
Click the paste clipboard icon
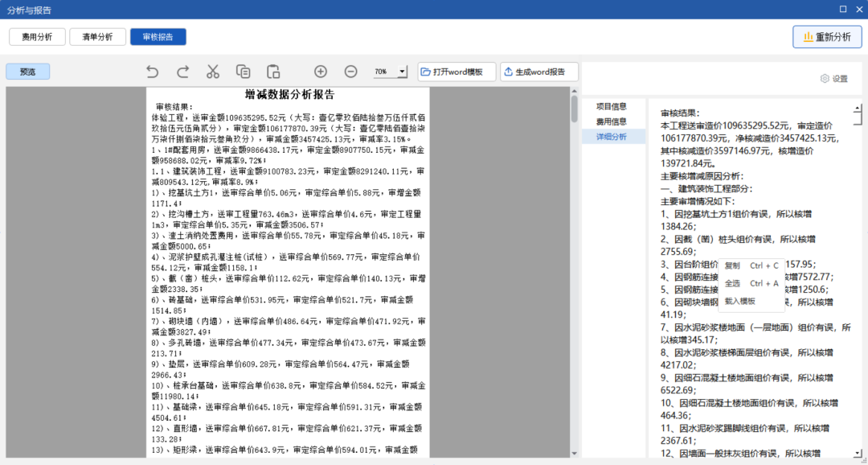(x=273, y=72)
